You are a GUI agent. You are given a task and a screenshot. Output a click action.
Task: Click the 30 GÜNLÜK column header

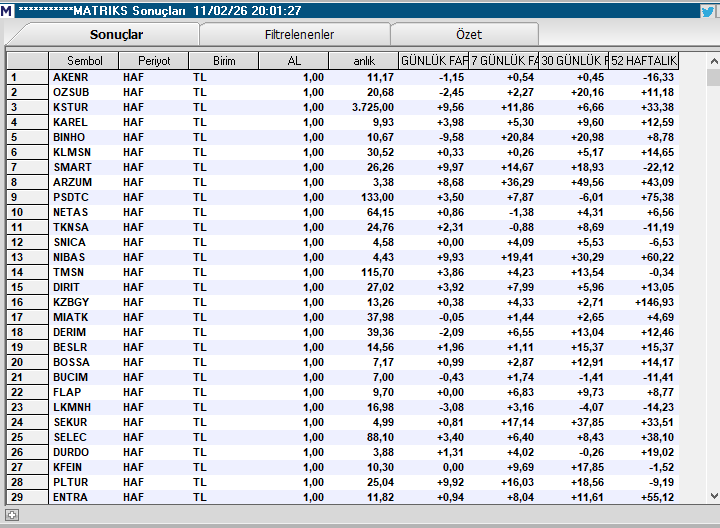[574, 61]
